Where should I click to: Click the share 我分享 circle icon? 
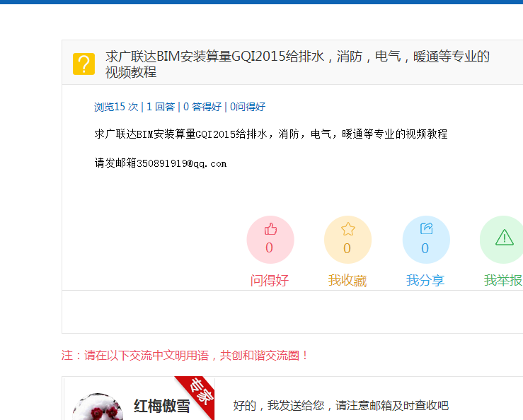point(426,240)
